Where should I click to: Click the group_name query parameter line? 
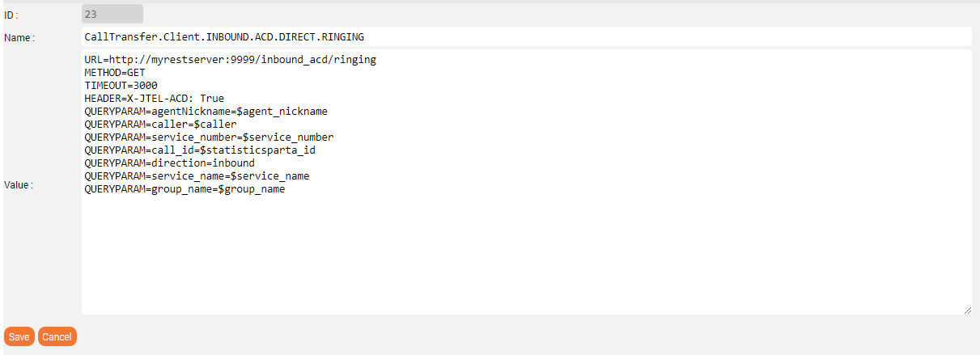point(185,189)
